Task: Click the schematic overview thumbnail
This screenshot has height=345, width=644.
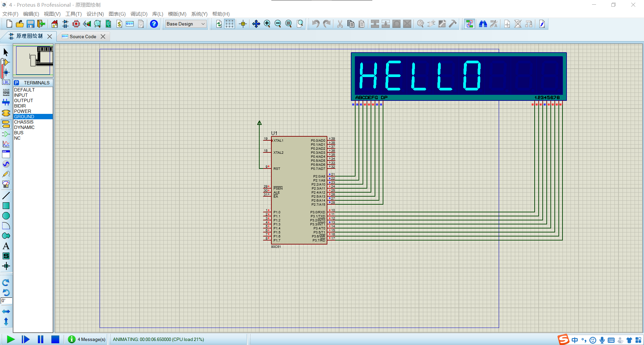Action: click(x=33, y=61)
